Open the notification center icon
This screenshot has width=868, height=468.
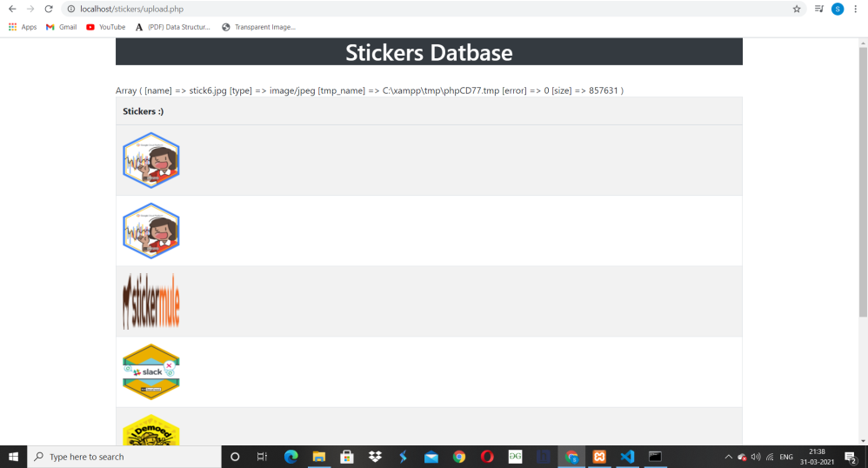pyautogui.click(x=851, y=457)
